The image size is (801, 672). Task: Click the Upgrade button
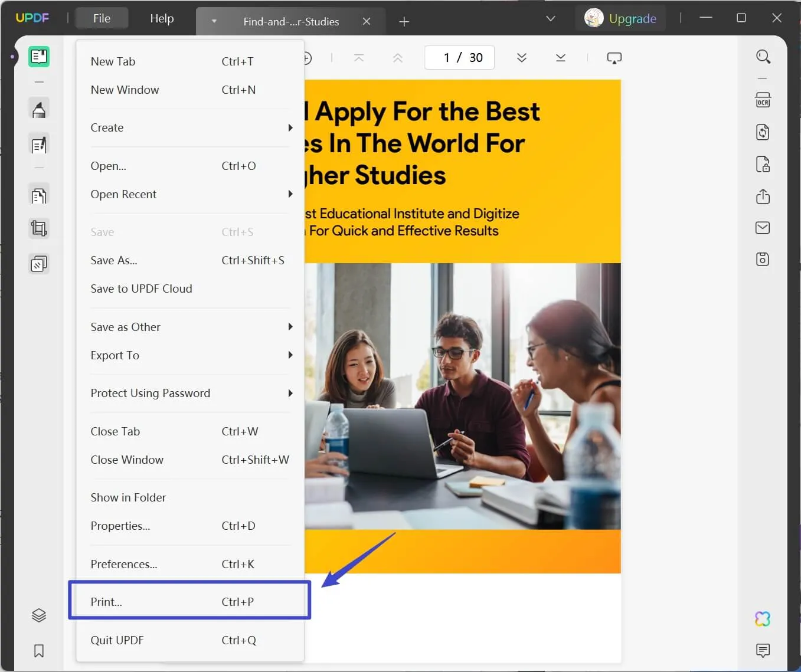(x=621, y=19)
